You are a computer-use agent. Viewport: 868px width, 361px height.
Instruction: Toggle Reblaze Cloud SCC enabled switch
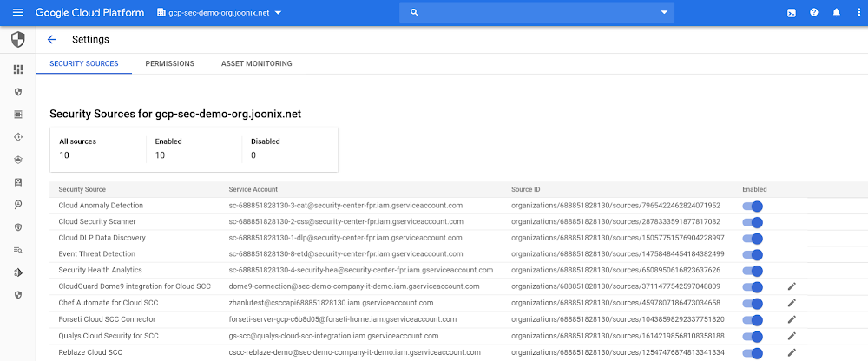tap(753, 353)
